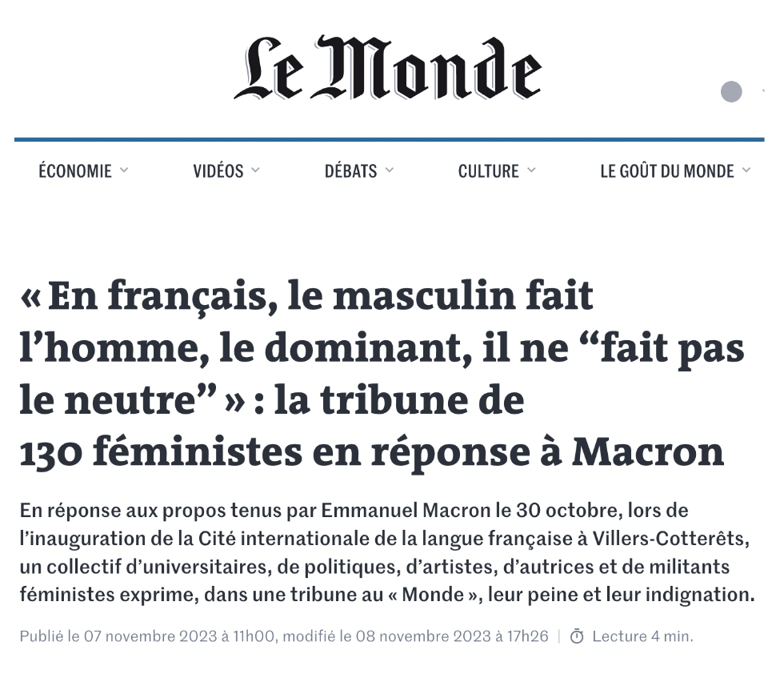Click the publication date 07 novembre 2023
Screen dimensions: 784x698
pyautogui.click(x=150, y=636)
